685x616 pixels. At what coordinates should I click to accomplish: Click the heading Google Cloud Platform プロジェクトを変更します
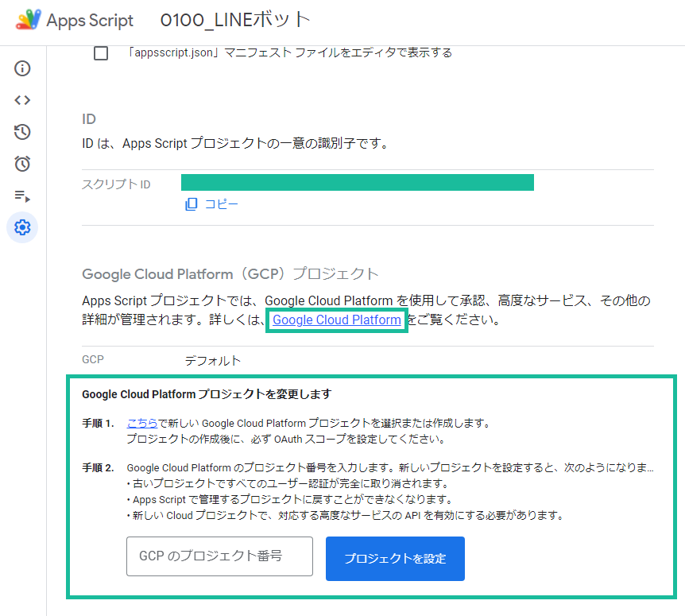207,394
